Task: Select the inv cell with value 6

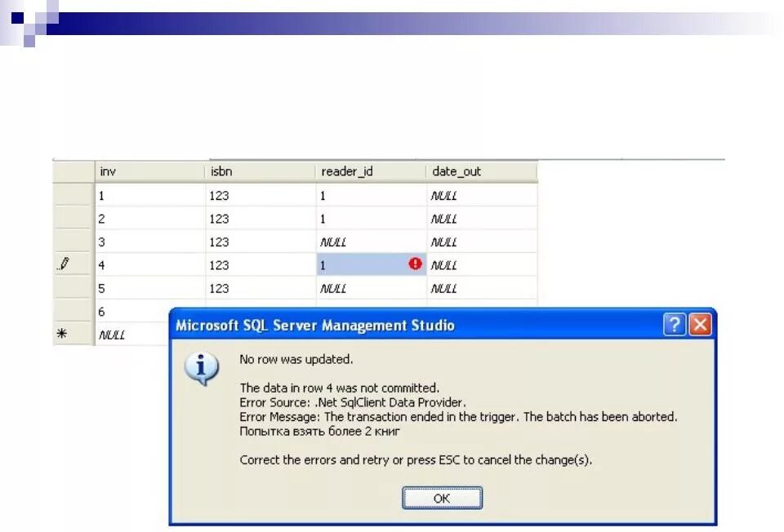Action: pos(132,311)
